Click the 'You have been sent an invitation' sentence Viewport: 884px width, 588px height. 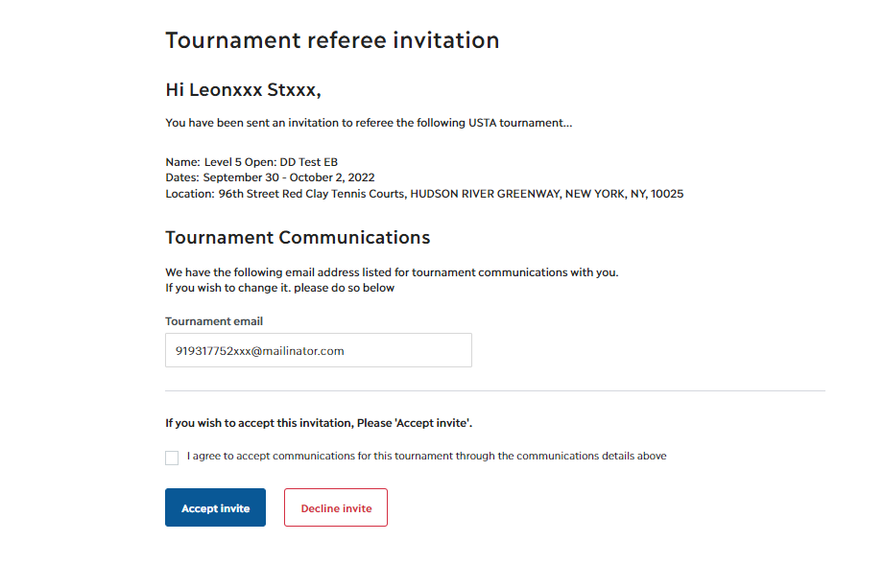point(369,123)
